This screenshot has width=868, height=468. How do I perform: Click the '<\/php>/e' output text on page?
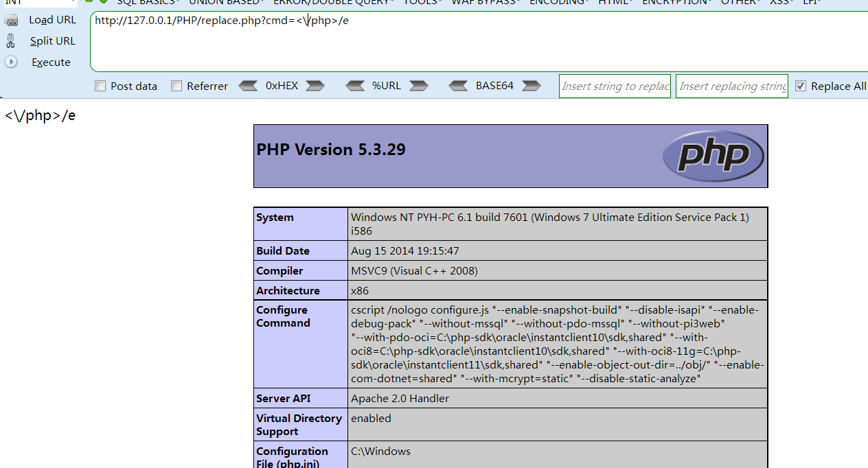[40, 115]
